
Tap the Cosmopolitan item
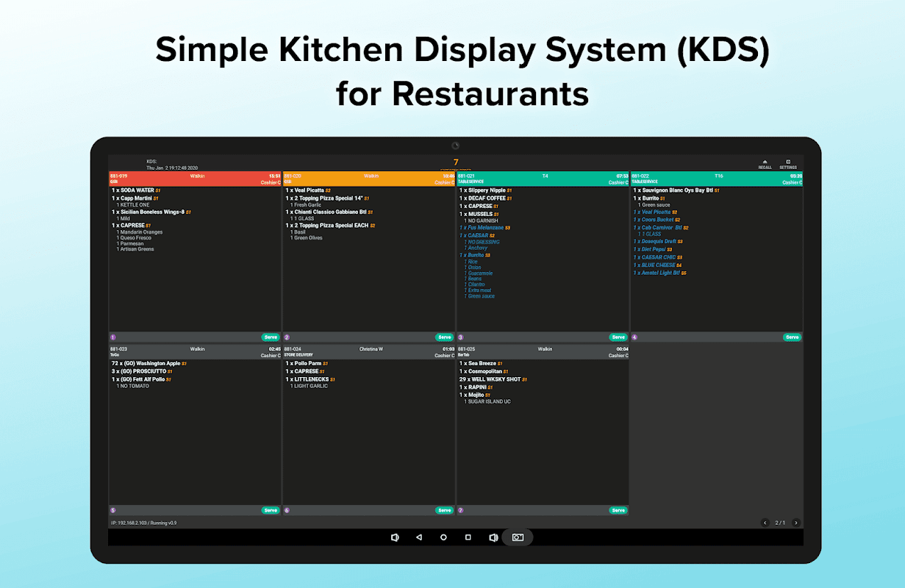tap(483, 371)
